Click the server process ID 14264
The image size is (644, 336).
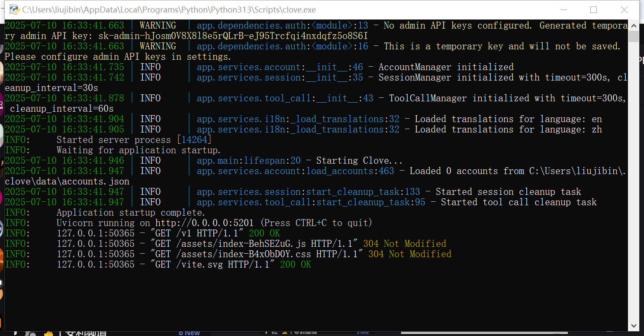[x=194, y=140]
